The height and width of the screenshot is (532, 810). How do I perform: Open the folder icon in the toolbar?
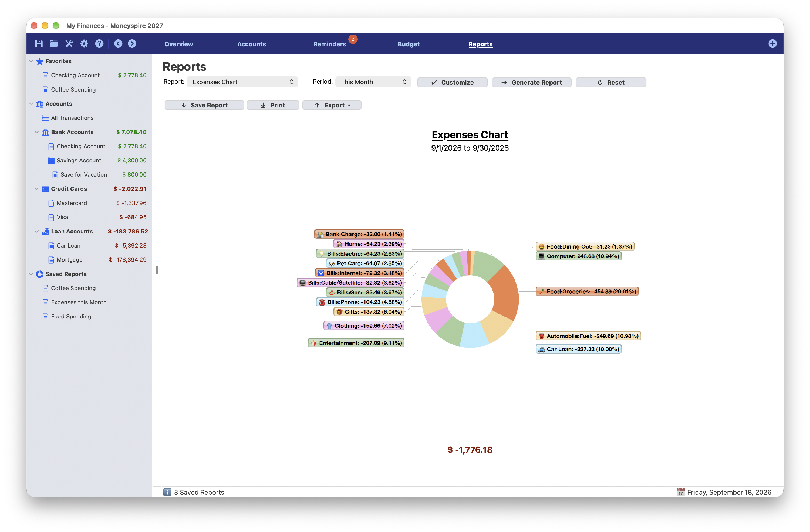pos(54,43)
